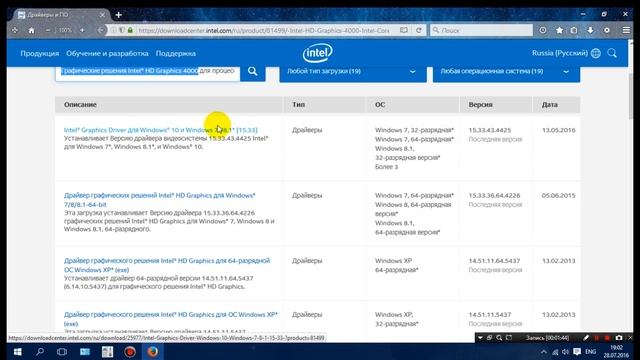
Task: Click the Firefox Поиск search box
Action: [481, 30]
